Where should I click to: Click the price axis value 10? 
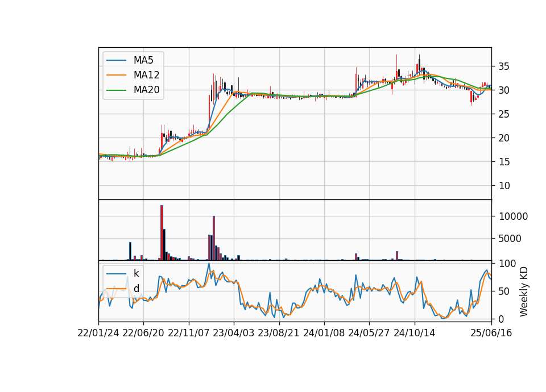pos(504,186)
